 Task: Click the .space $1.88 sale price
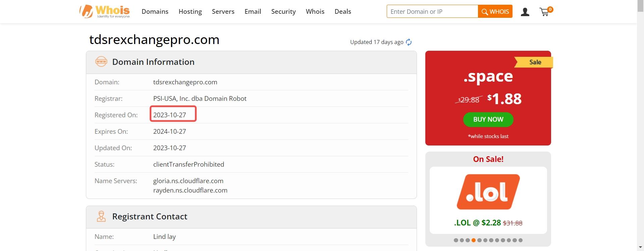pos(504,99)
